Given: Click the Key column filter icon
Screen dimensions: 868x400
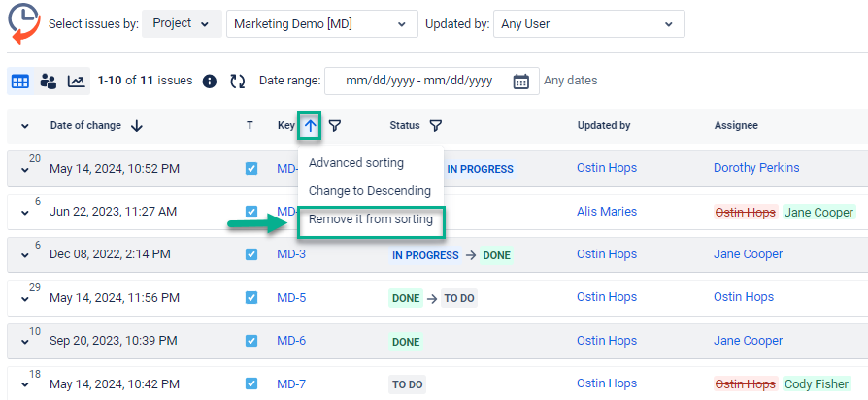Looking at the screenshot, I should click(334, 125).
